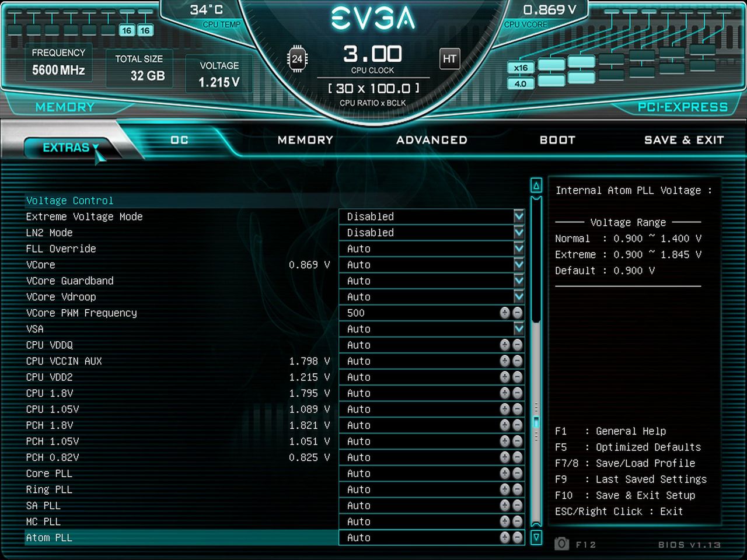The image size is (747, 560).
Task: Increase PCH 1.05V with plus button
Action: [x=505, y=441]
